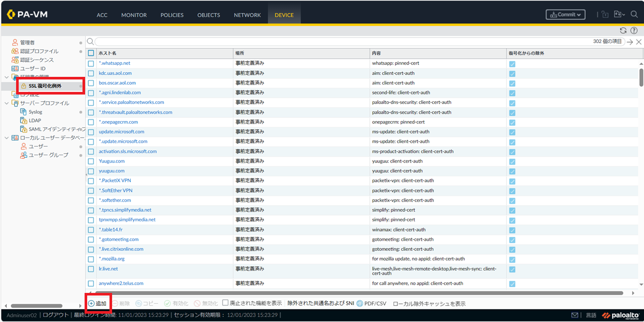The width and height of the screenshot is (644, 322).
Task: Tick the select-all checkbox in header
Action: tap(91, 53)
